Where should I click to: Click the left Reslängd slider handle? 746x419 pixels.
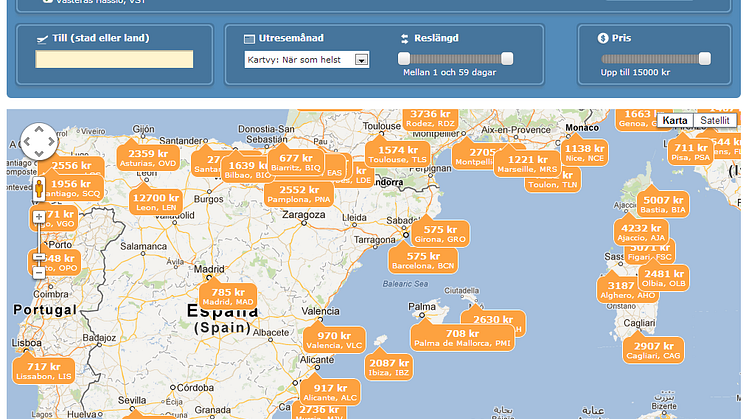407,59
